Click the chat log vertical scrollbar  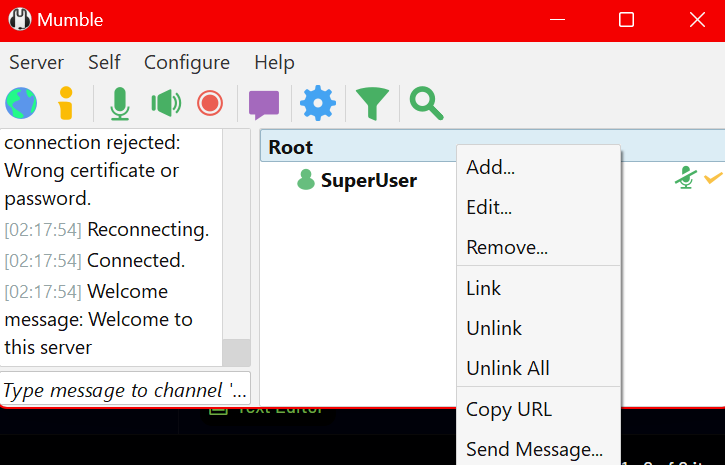point(236,240)
